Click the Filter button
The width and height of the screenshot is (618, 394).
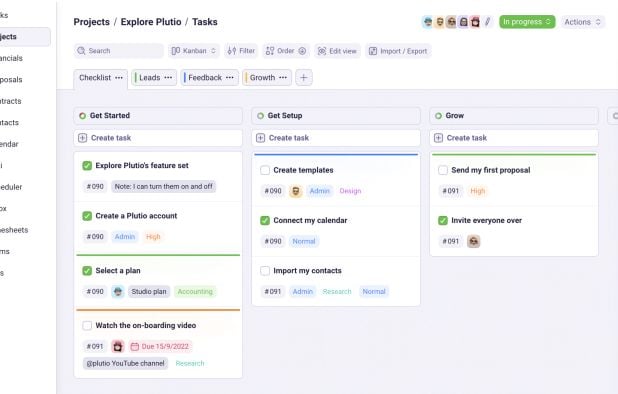pos(241,51)
